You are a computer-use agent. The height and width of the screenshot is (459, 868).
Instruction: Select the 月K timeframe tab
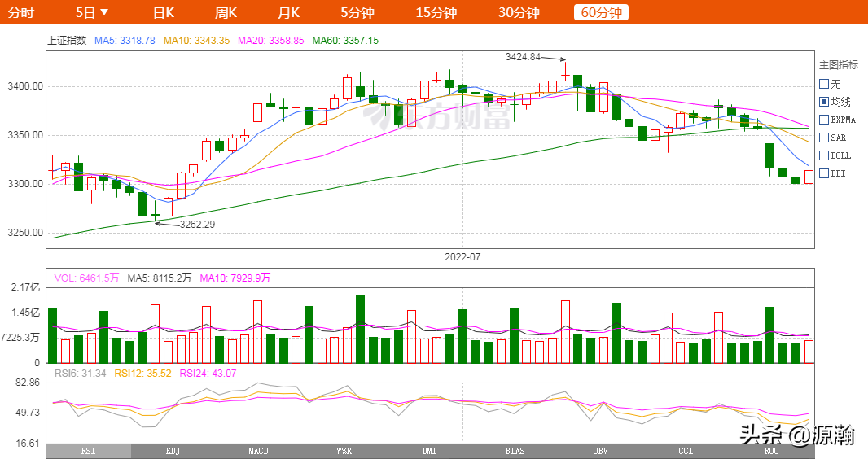[288, 12]
